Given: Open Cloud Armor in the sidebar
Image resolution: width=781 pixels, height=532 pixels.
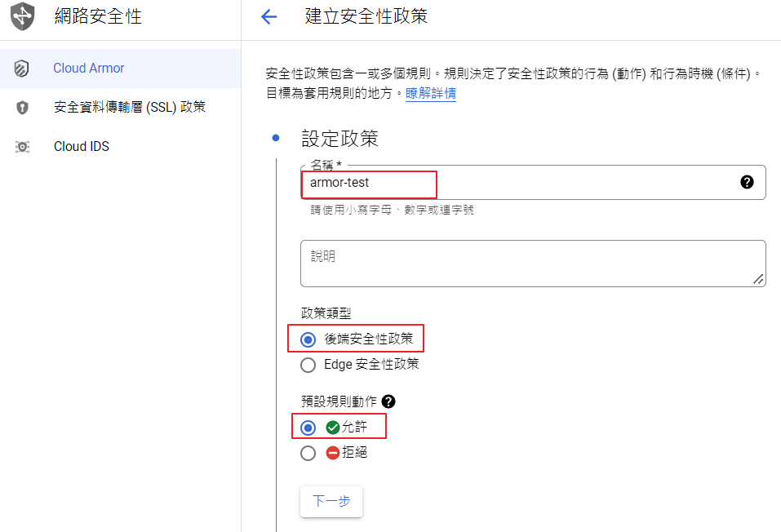Looking at the screenshot, I should (x=89, y=69).
